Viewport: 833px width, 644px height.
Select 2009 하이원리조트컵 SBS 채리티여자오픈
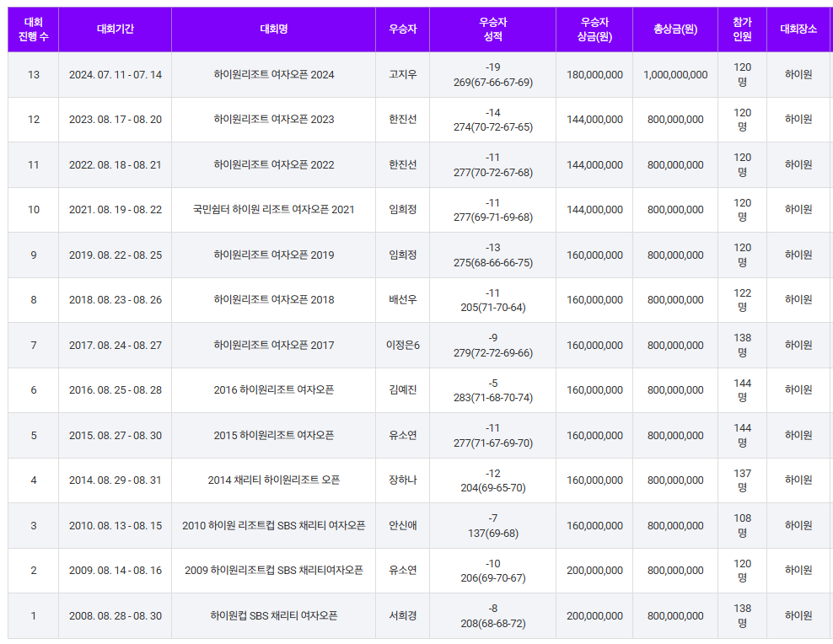pyautogui.click(x=274, y=571)
